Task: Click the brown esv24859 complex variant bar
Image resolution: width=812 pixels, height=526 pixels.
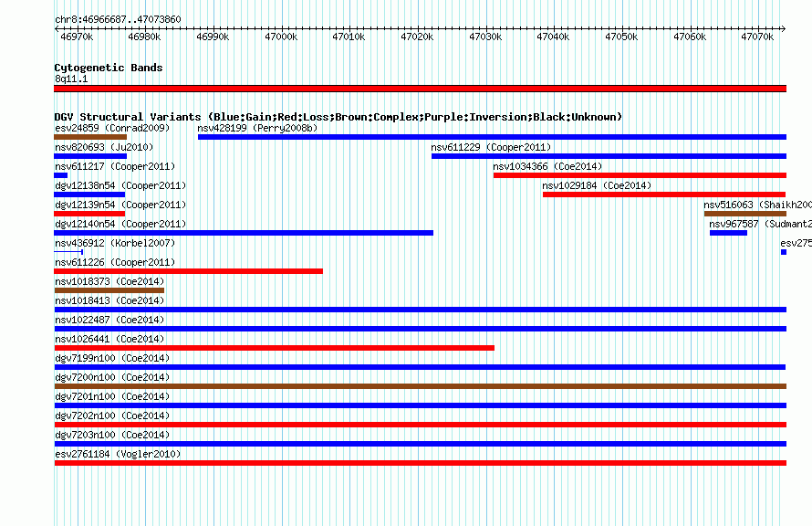Action: tap(90, 137)
